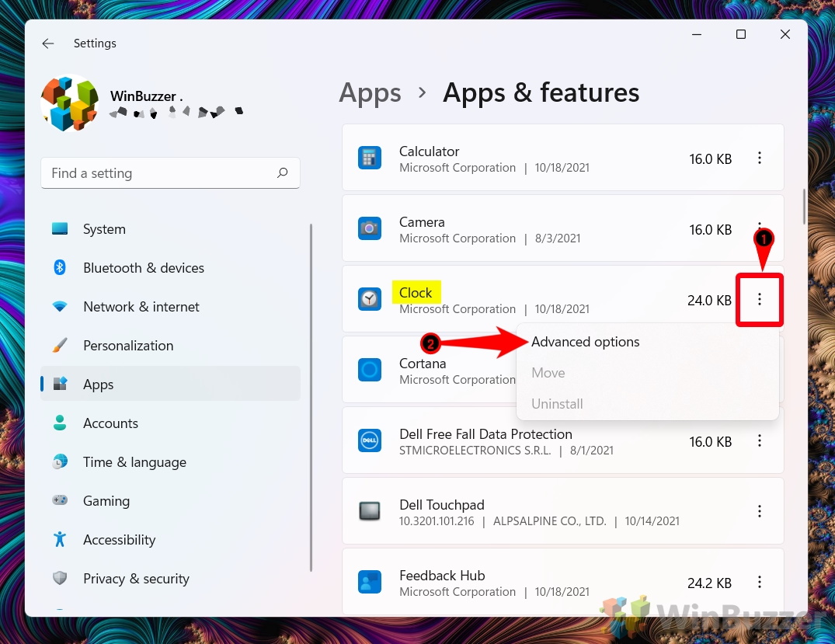Click the Feedback Hub app icon
The height and width of the screenshot is (644, 835).
(x=370, y=582)
